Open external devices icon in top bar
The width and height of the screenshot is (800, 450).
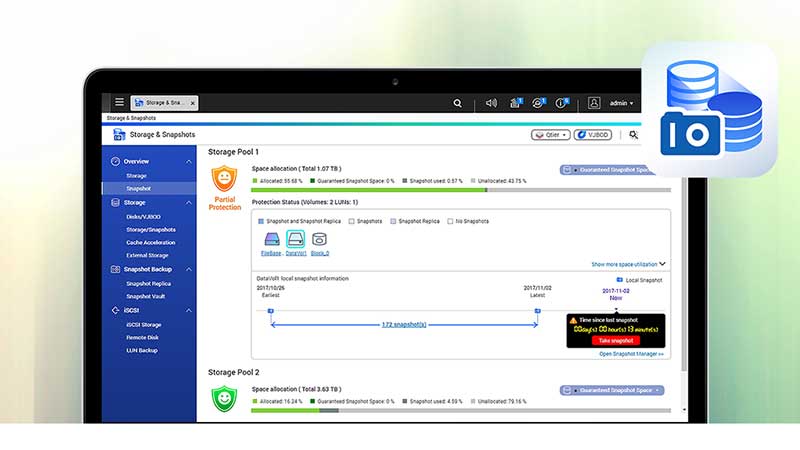[538, 103]
